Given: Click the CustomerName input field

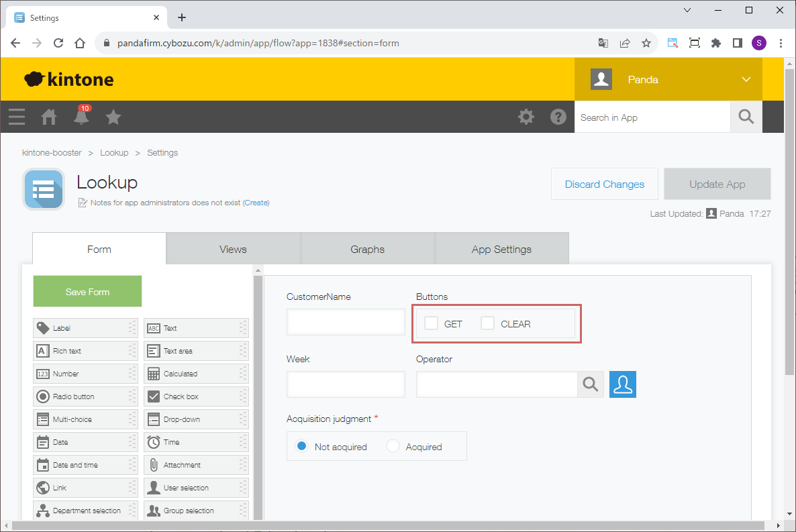Looking at the screenshot, I should pyautogui.click(x=346, y=322).
